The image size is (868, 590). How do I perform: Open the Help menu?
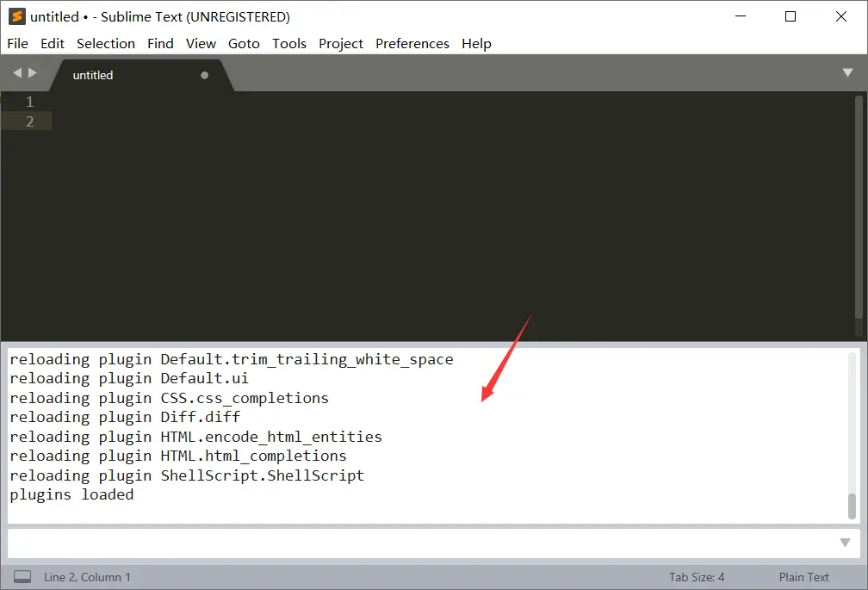(477, 43)
